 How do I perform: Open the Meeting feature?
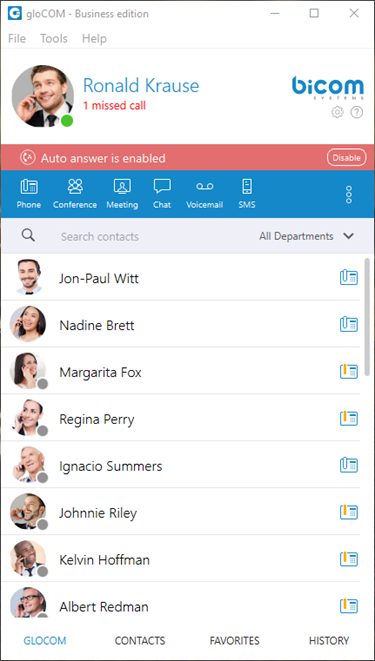(122, 194)
